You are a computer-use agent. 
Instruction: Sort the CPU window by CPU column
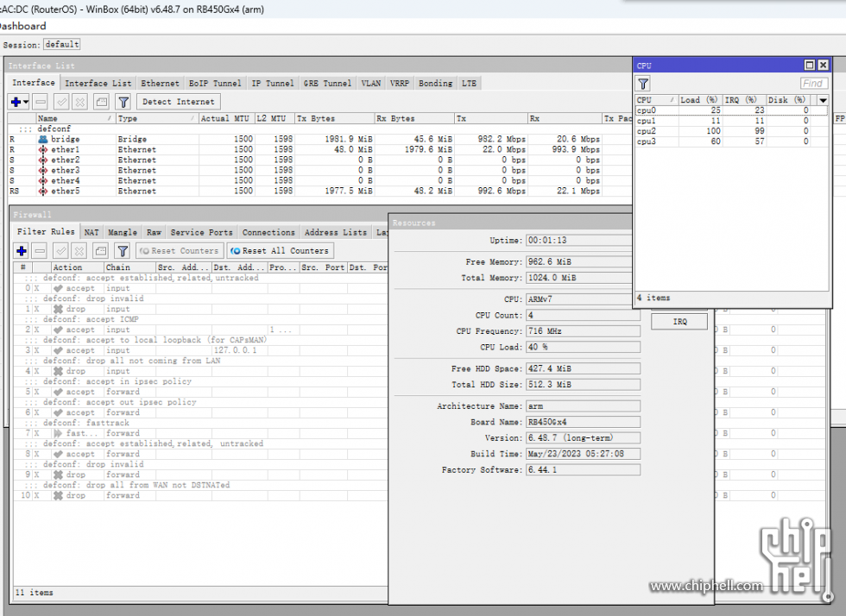coord(656,100)
